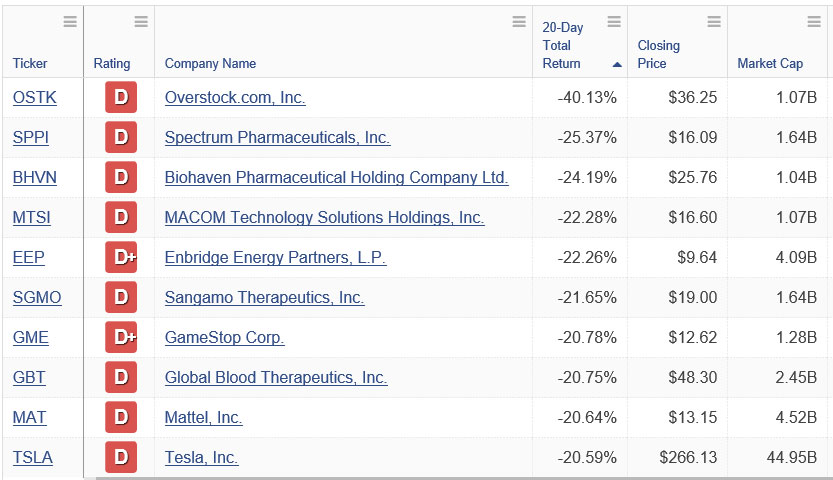This screenshot has width=833, height=480.
Task: Sort by the Closing Price header
Action: 658,54
